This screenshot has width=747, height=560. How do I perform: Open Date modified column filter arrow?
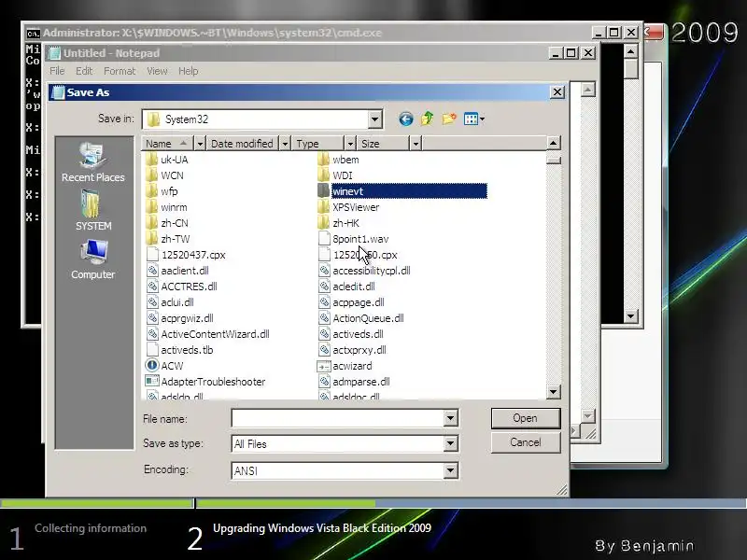[x=285, y=144]
